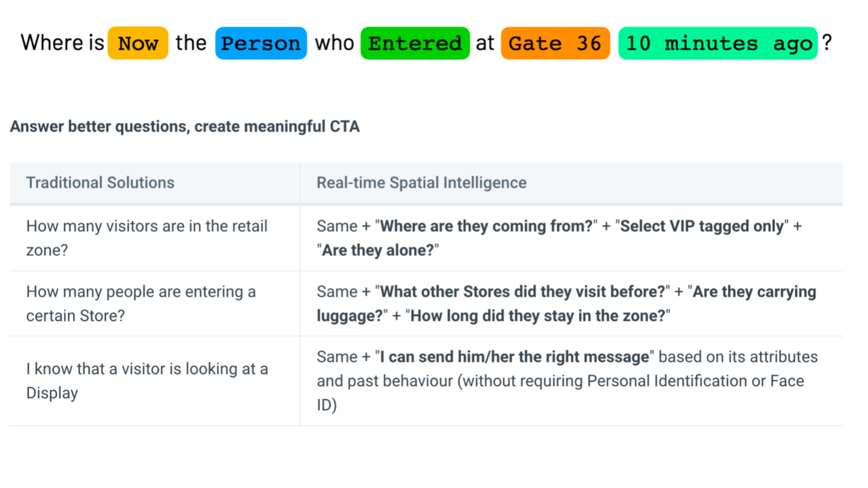Click the '10 minutes ago' tag
Screen dimensions: 868x488
(x=718, y=43)
